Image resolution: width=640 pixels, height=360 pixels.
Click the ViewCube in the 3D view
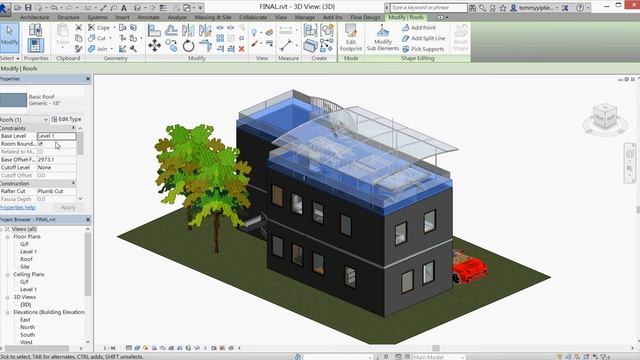605,118
